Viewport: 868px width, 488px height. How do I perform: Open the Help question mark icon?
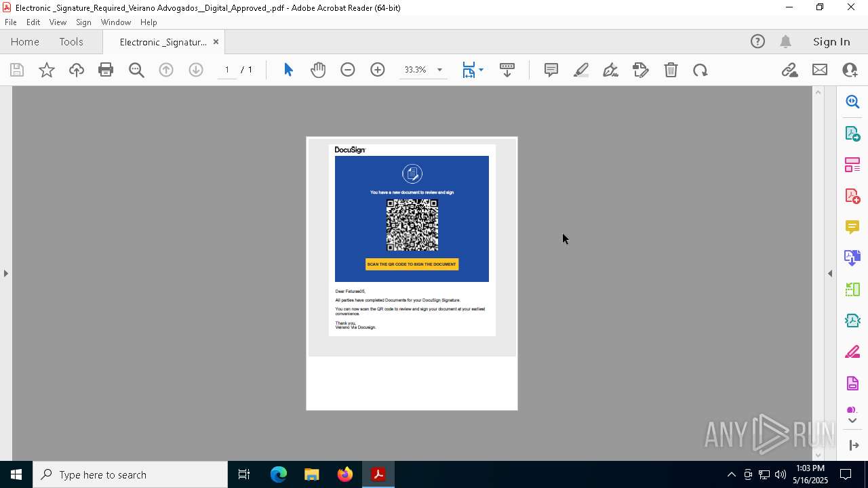pyautogui.click(x=757, y=41)
